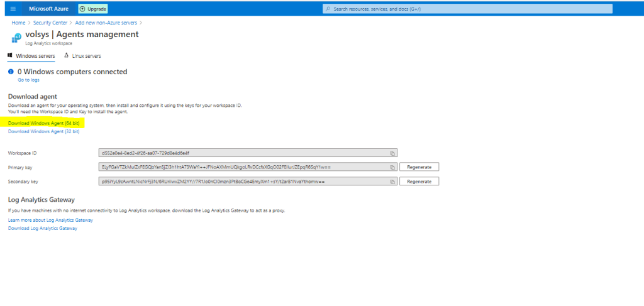Click the Microsoft Azure home logo

click(48, 9)
